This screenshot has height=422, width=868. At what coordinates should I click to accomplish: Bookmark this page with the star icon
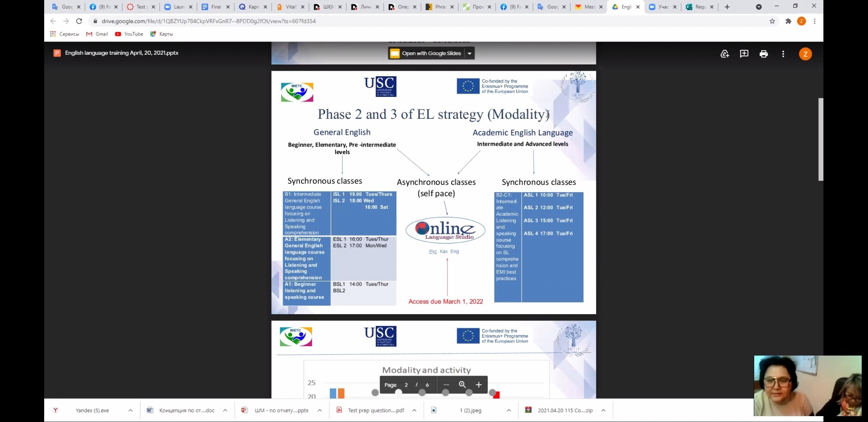tap(772, 21)
